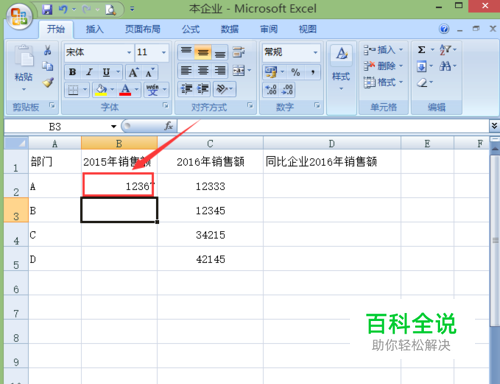500x384 pixels.
Task: Switch to the 公式 tab
Action: pos(191,29)
